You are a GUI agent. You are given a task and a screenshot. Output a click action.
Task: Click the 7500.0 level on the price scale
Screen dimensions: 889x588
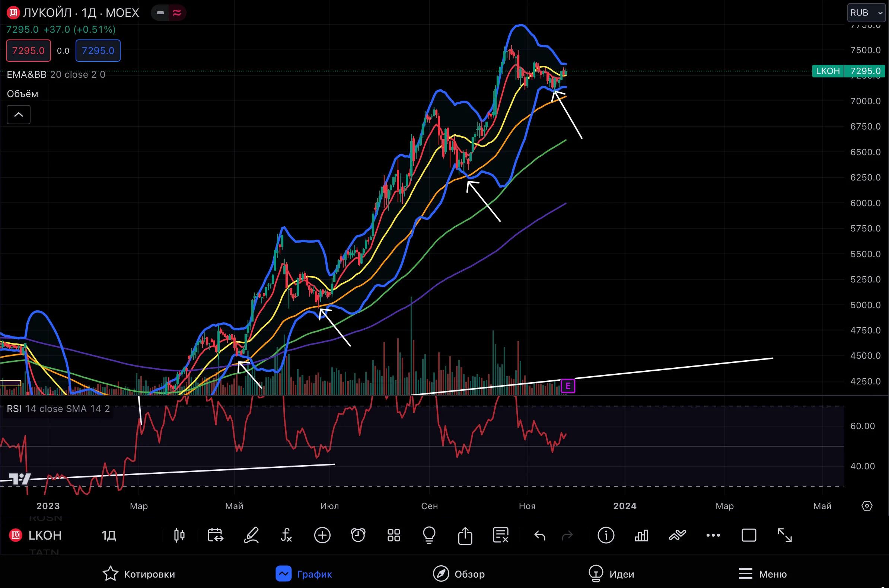(866, 50)
